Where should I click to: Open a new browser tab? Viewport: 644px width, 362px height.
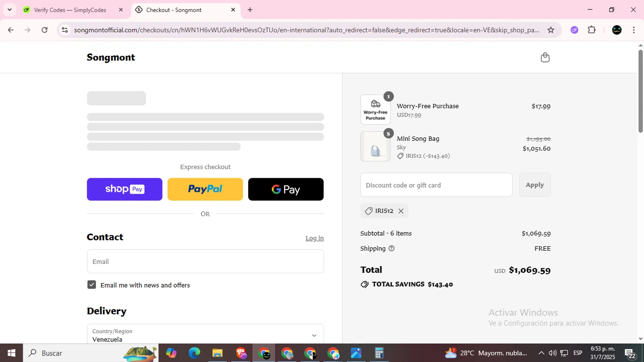pyautogui.click(x=250, y=9)
